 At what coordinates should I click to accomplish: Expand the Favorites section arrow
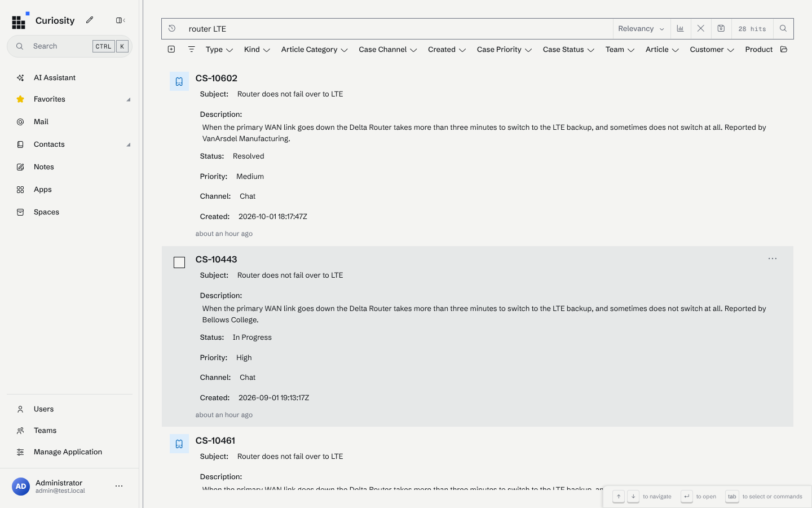[x=129, y=99]
